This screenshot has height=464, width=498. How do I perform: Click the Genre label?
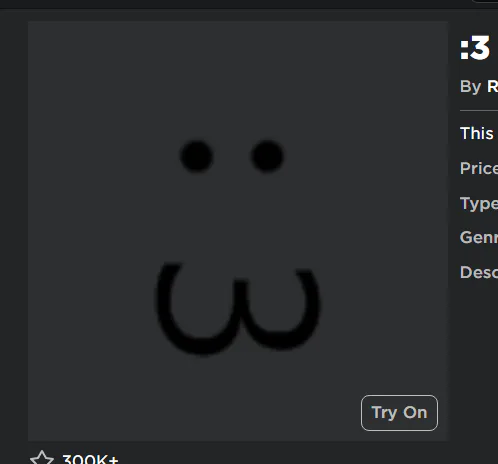point(479,238)
